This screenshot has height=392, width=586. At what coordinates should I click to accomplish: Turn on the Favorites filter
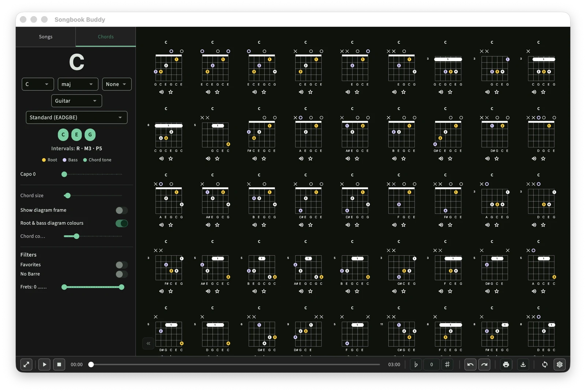(122, 265)
